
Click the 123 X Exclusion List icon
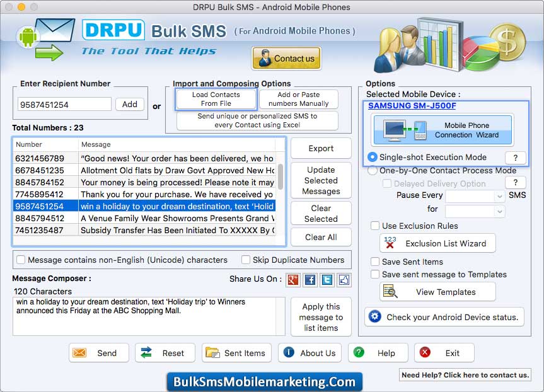pos(390,243)
